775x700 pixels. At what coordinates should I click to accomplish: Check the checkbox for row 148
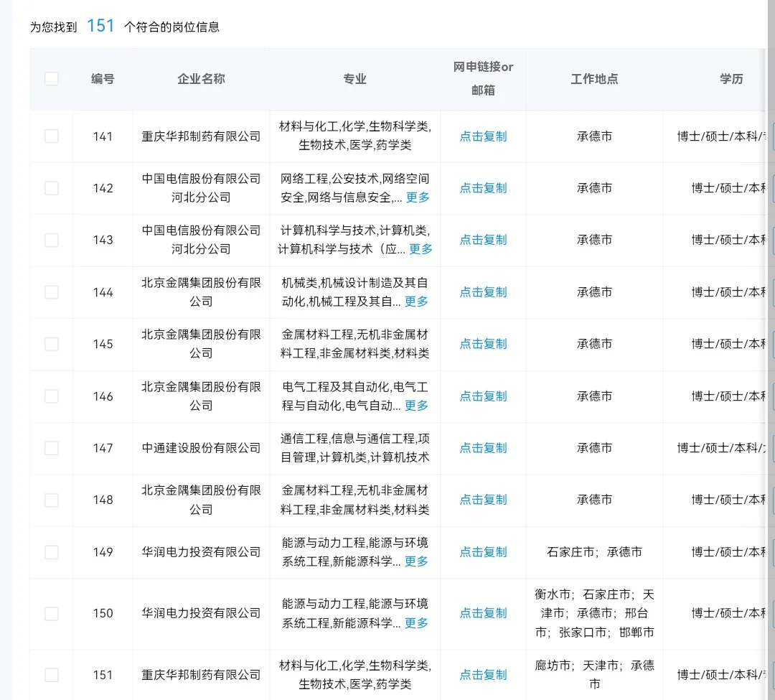click(52, 500)
